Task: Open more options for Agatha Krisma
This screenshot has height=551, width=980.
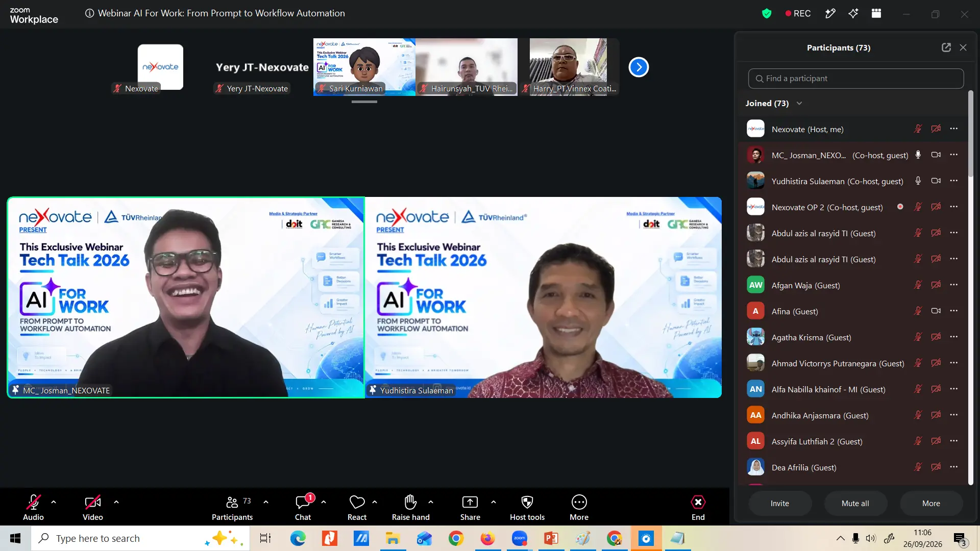Action: (x=954, y=337)
